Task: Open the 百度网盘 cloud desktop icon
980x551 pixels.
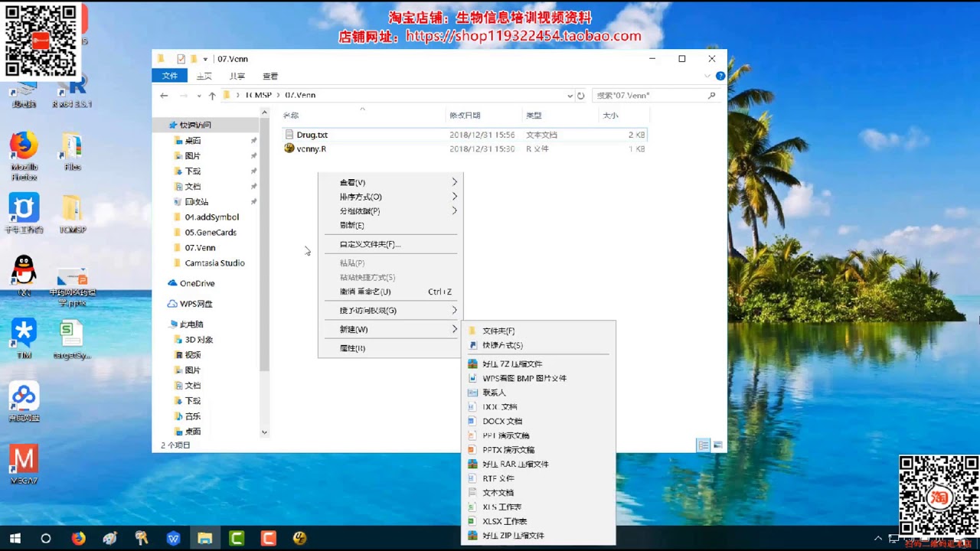Action: (x=24, y=402)
